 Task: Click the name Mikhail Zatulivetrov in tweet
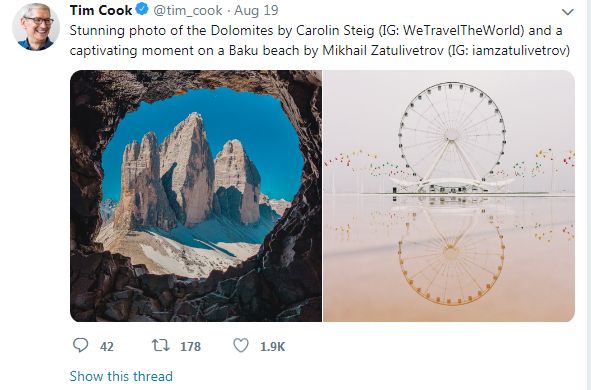(383, 50)
